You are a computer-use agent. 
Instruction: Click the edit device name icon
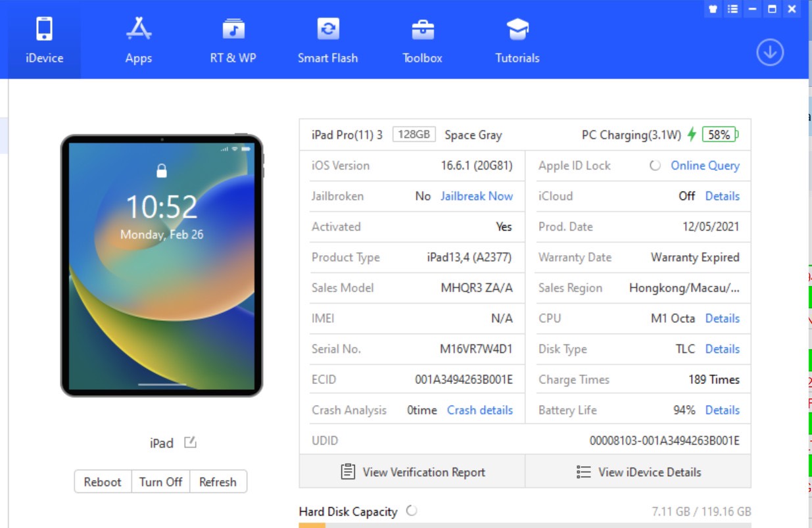[190, 443]
